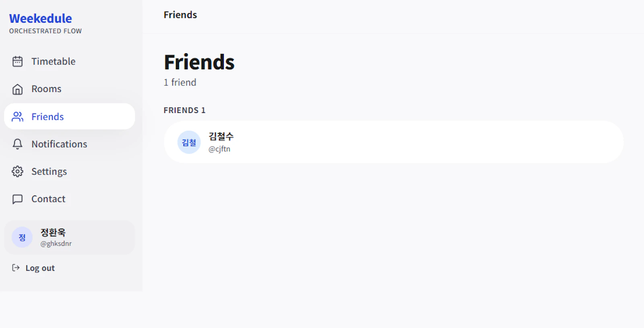Open the Notifications section
Viewport: 644px width, 328px height.
[69, 144]
